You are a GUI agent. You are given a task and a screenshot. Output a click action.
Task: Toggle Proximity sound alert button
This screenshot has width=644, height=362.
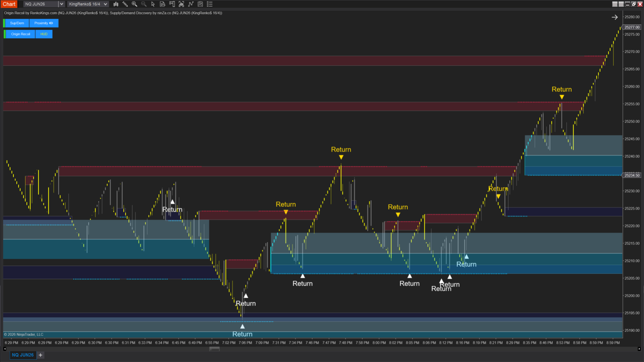(x=44, y=23)
